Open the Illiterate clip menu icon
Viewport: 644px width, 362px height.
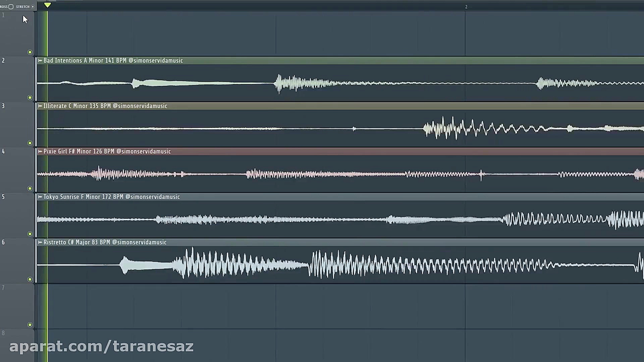coord(40,106)
